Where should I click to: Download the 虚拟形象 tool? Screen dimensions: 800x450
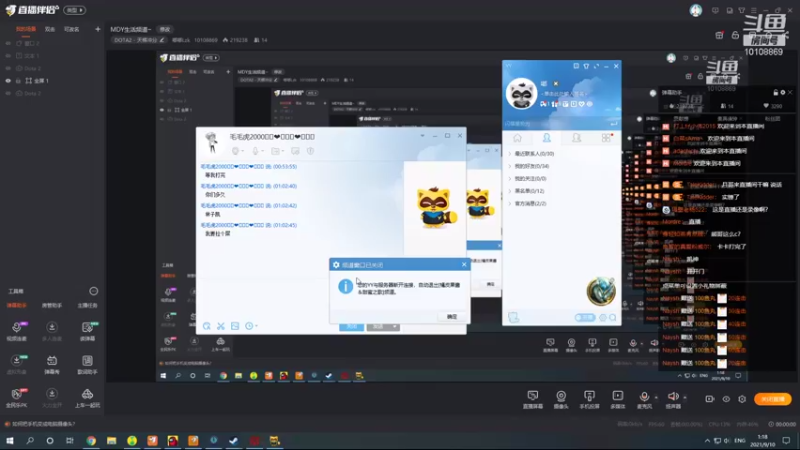[x=17, y=365]
